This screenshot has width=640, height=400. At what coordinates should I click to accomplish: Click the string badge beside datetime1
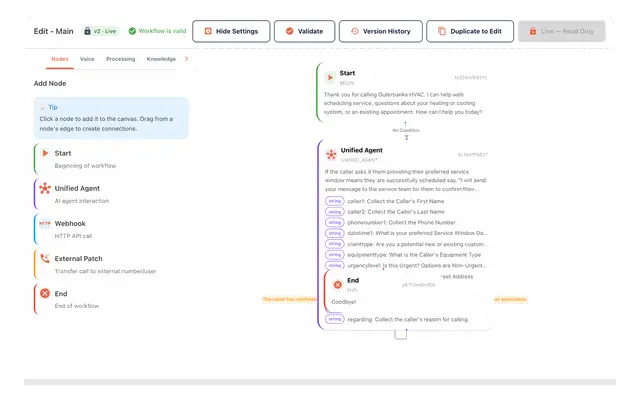[335, 233]
